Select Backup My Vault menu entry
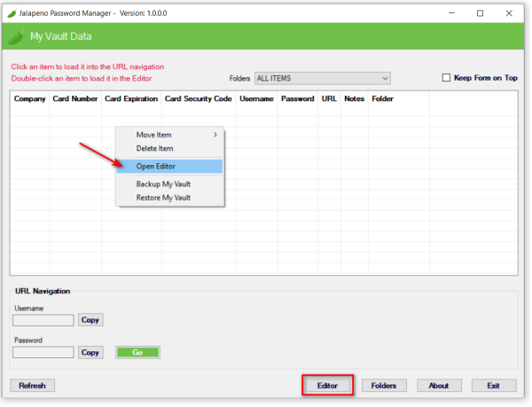 click(x=170, y=184)
